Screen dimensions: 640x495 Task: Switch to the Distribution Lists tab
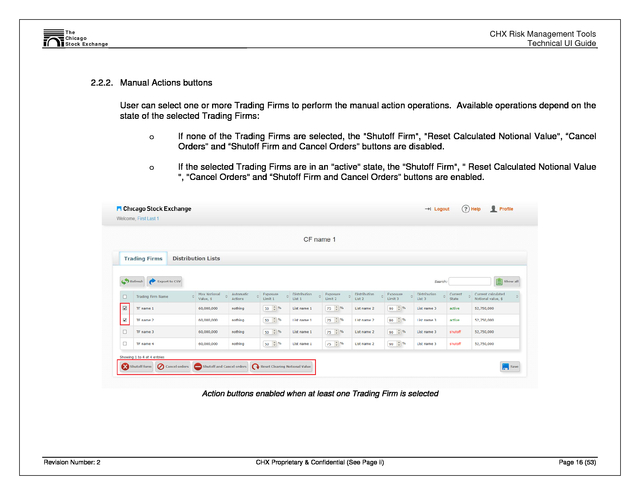pos(196,258)
